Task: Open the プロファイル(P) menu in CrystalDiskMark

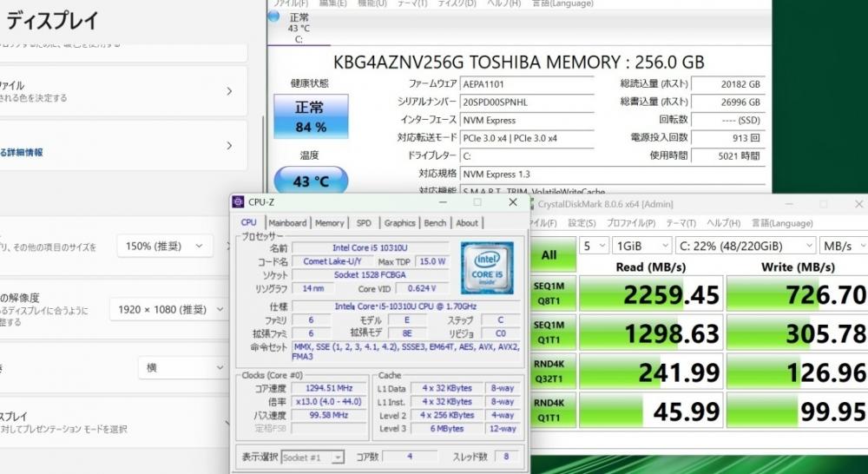Action: click(x=631, y=223)
